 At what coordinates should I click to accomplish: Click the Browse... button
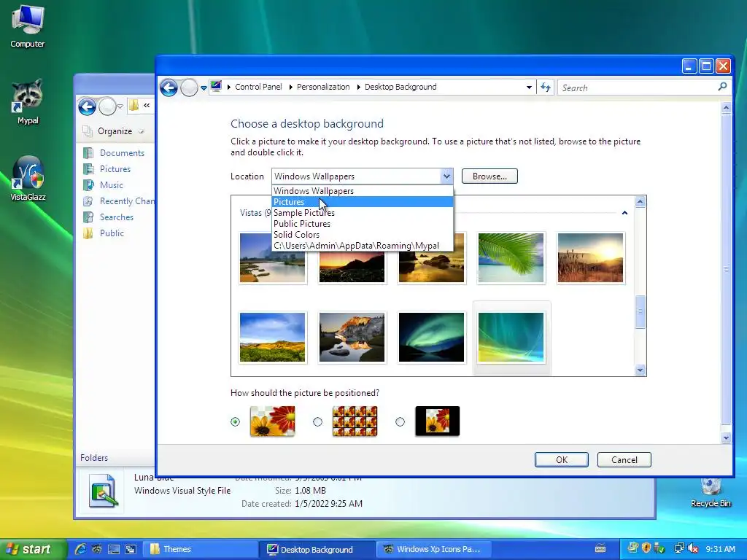[x=489, y=176]
